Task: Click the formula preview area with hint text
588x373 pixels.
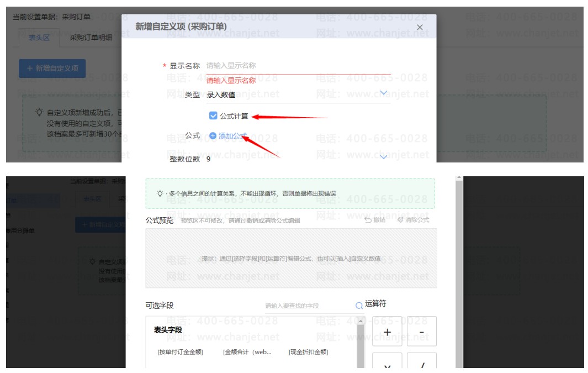Action: [x=291, y=258]
